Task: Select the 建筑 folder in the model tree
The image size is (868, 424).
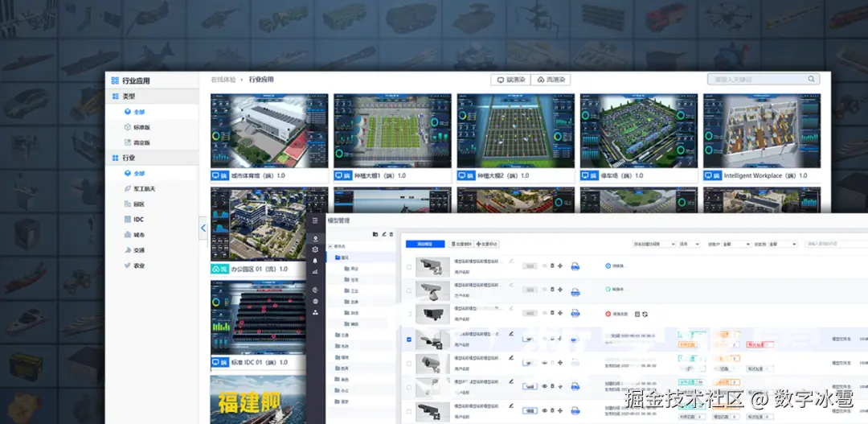Action: tap(342, 257)
